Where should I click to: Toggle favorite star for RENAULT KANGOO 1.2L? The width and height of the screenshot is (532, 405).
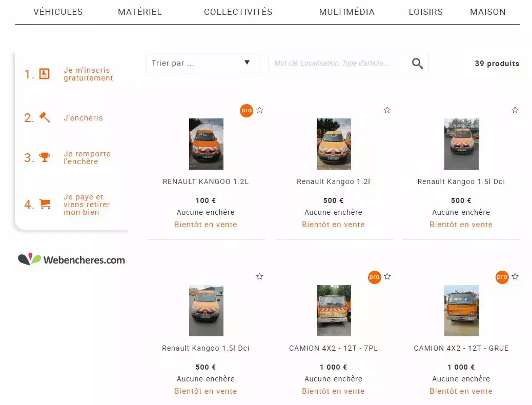[259, 110]
